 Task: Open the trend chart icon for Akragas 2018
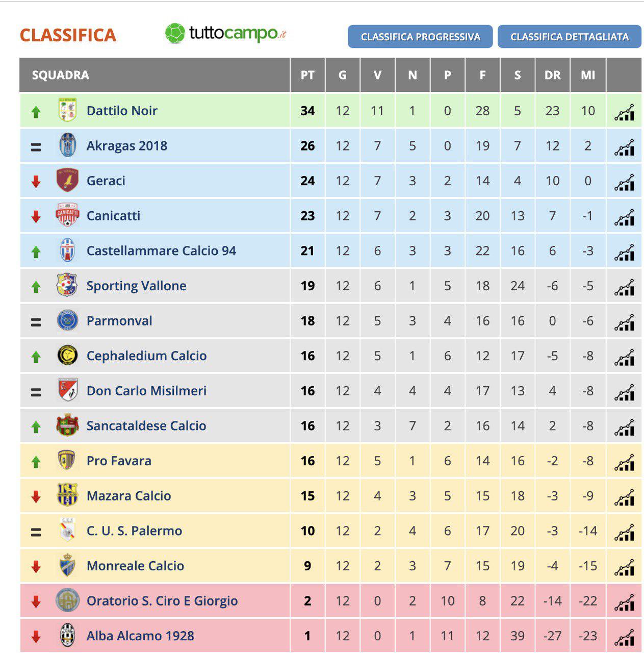click(624, 147)
